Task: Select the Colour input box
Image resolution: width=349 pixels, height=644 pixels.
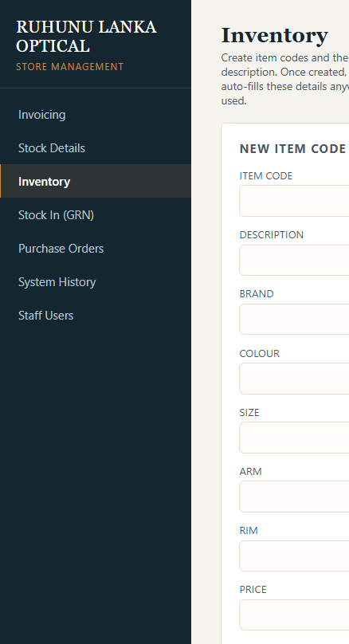Action: click(294, 379)
